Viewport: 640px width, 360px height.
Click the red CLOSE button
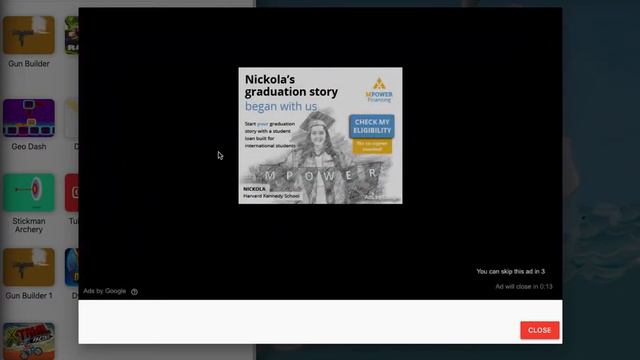(x=540, y=330)
